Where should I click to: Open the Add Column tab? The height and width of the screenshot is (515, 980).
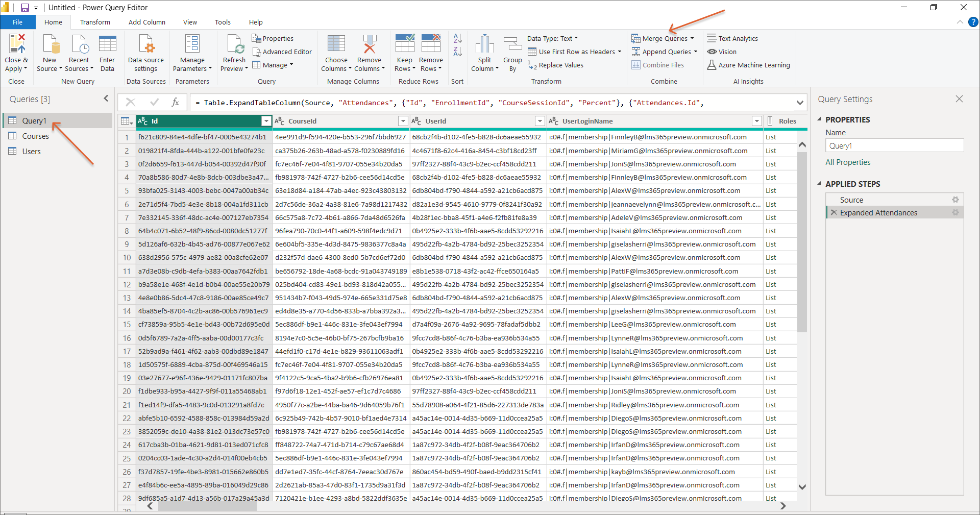(x=146, y=22)
